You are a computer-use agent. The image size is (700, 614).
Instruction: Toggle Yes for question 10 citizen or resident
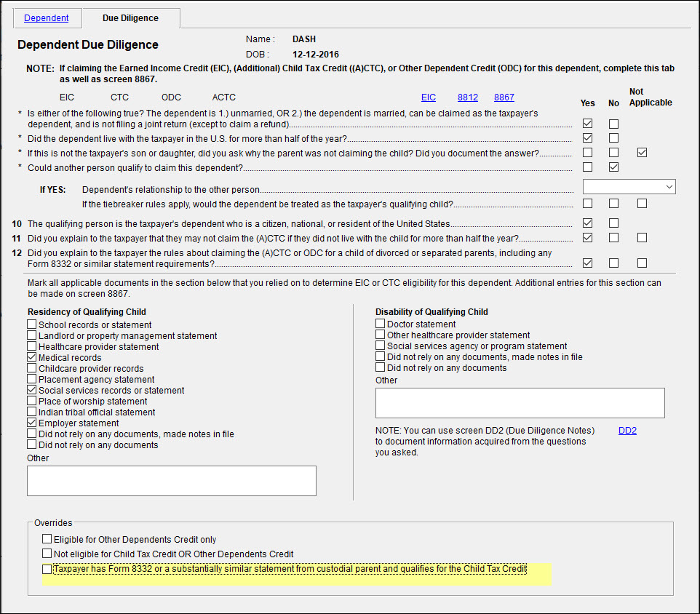[587, 223]
